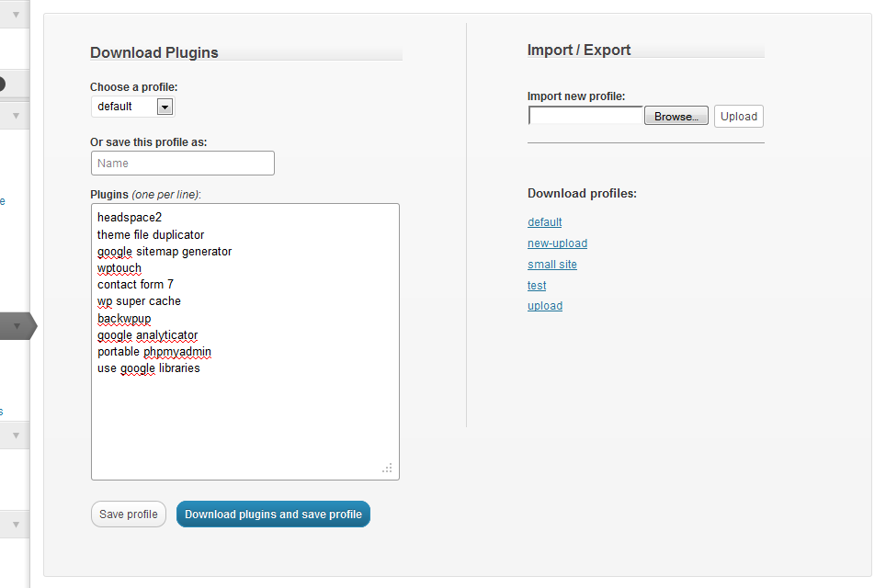Click Download plugins and save profile
886x588 pixels.
point(274,514)
